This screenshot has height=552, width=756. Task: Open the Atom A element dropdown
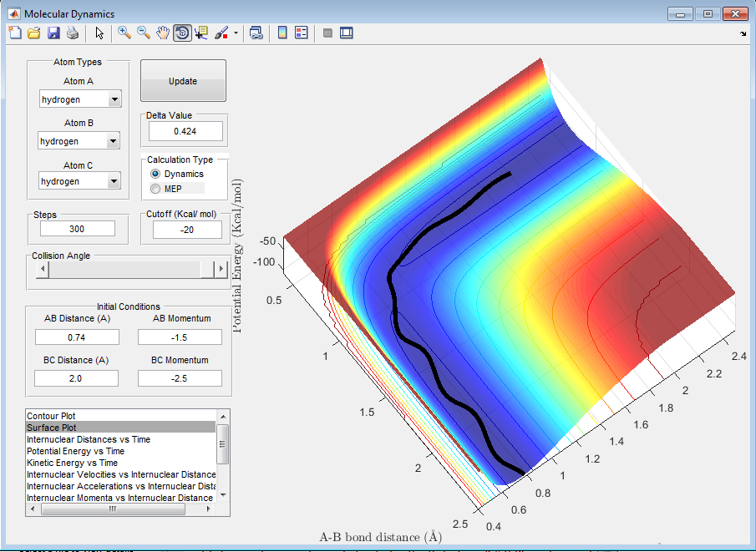pyautogui.click(x=114, y=100)
